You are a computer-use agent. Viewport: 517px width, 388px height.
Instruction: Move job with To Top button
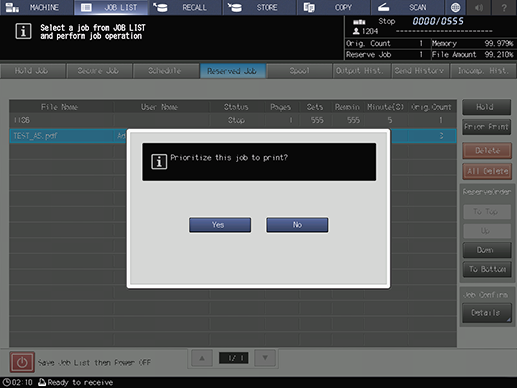(487, 212)
